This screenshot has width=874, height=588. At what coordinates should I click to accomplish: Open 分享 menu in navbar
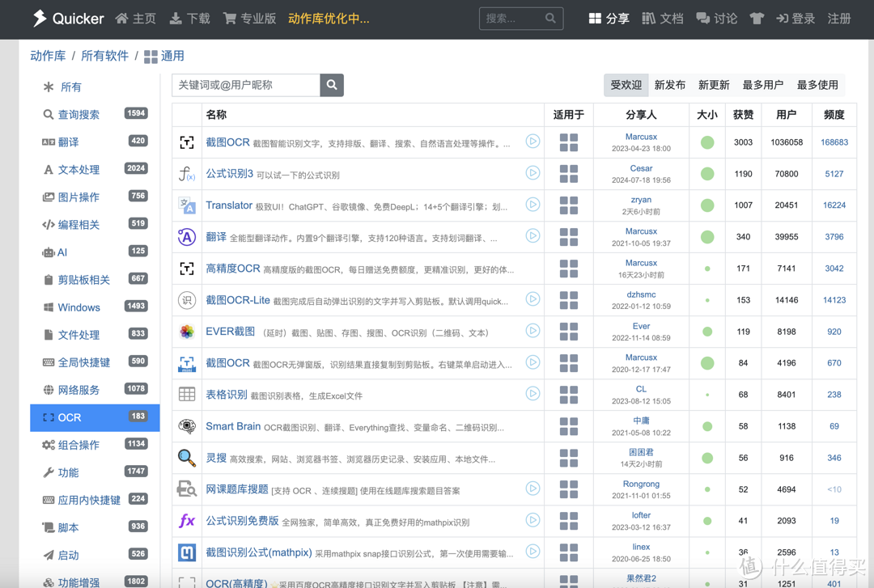pos(609,19)
